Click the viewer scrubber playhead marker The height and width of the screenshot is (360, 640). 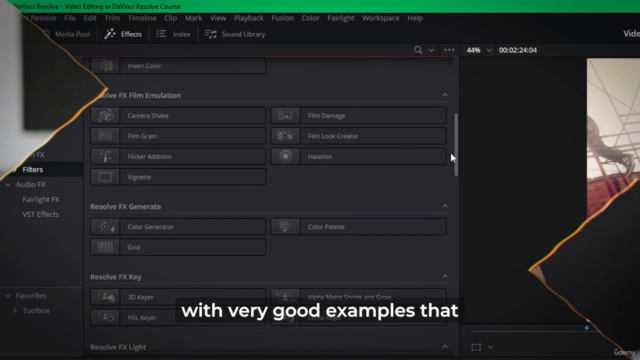[x=587, y=327]
